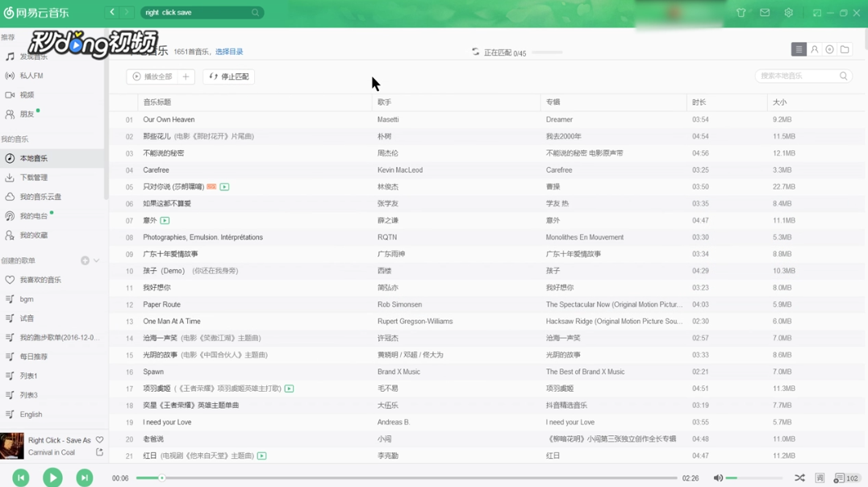Play the current track
This screenshot has width=868, height=487.
[x=52, y=477]
